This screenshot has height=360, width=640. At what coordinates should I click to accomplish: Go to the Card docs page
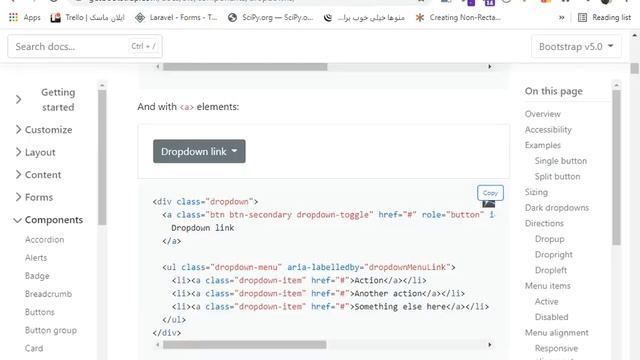pyautogui.click(x=34, y=348)
